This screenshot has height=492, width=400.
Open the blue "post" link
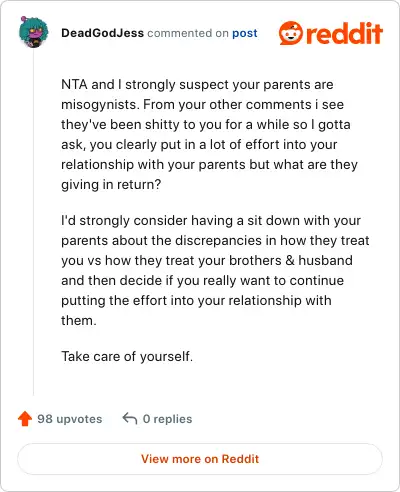pos(245,33)
